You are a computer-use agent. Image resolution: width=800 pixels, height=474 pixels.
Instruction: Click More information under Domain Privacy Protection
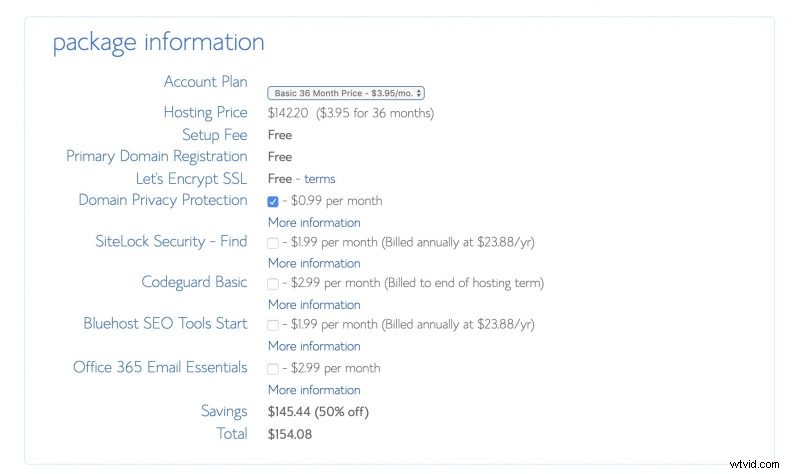click(x=314, y=222)
